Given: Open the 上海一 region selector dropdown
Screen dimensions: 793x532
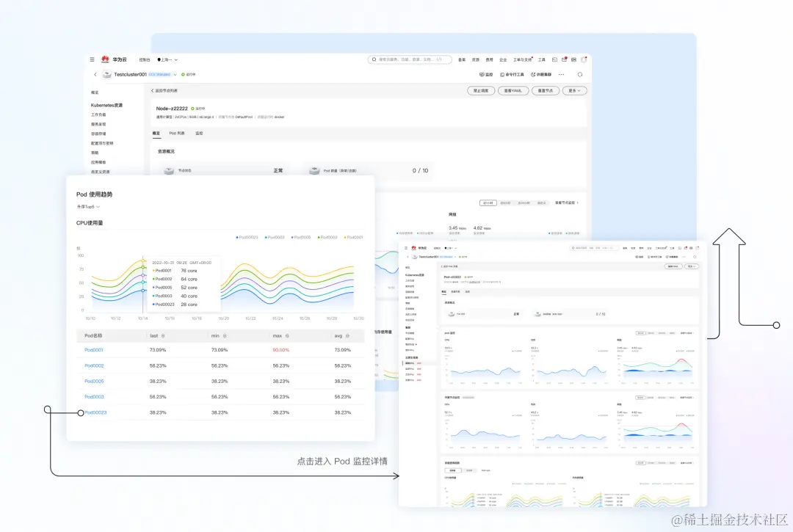Looking at the screenshot, I should click(167, 59).
